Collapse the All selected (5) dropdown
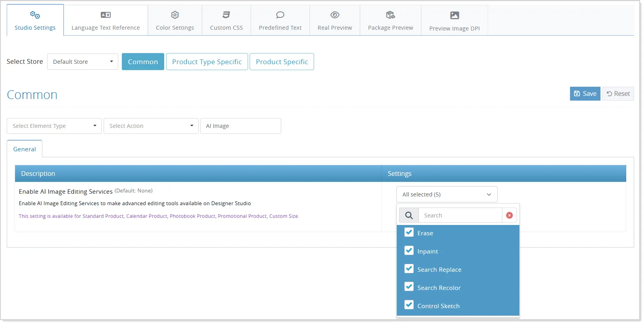This screenshot has width=644, height=324. pyautogui.click(x=447, y=194)
